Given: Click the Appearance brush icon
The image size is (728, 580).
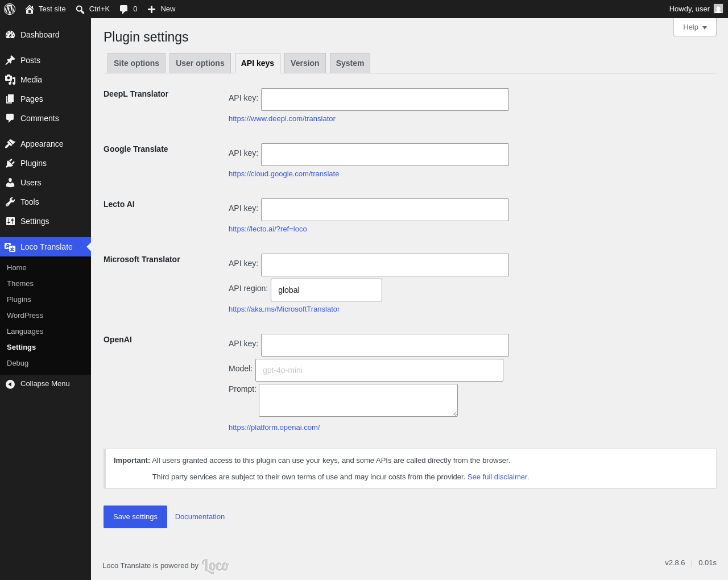Looking at the screenshot, I should pos(10,144).
